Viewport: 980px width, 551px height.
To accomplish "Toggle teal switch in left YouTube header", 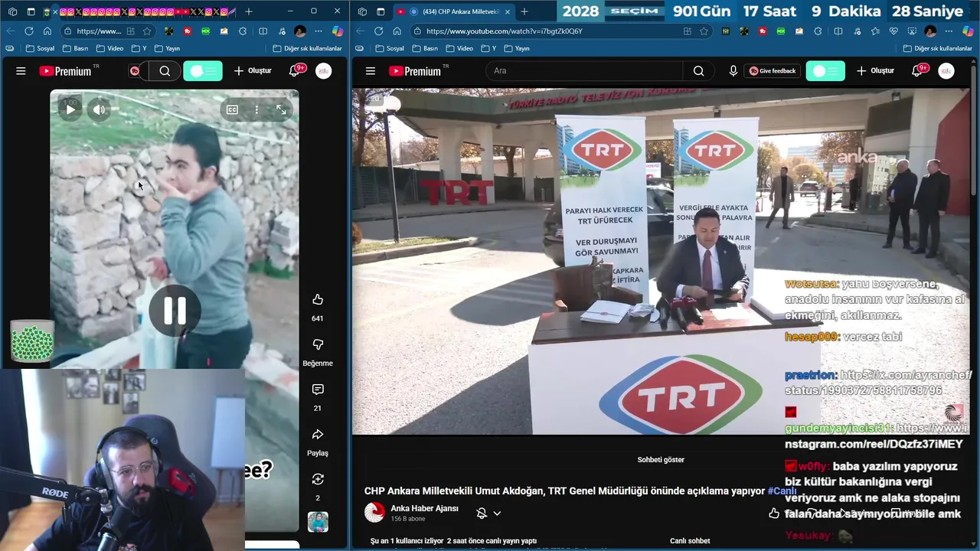I will pyautogui.click(x=203, y=71).
